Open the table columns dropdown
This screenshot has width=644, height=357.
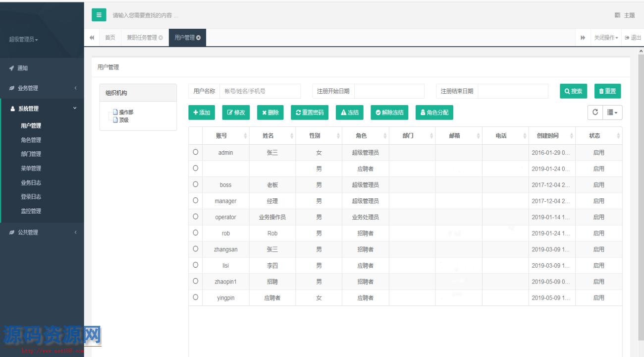click(612, 113)
